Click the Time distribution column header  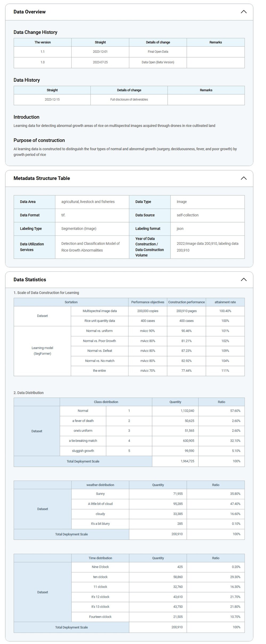100,558
